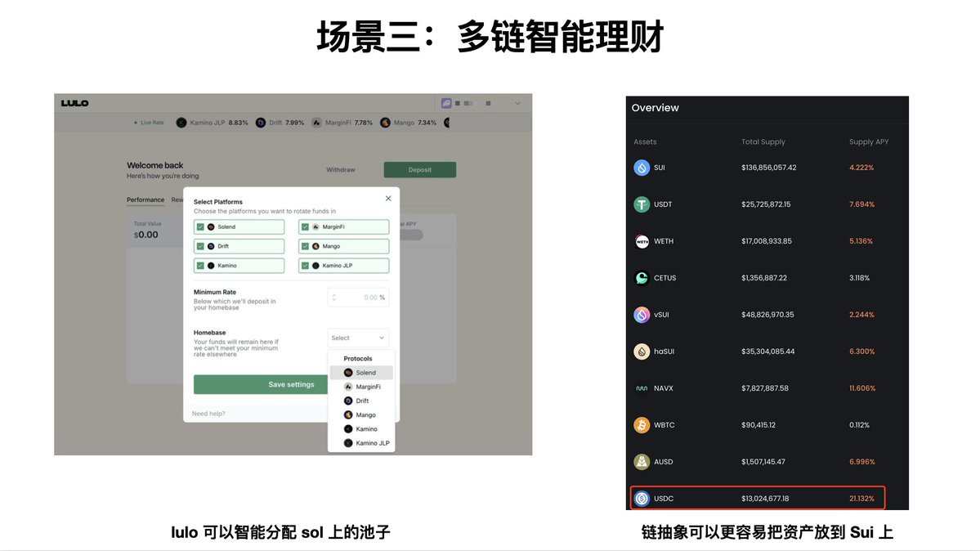Click NAVX supply APY 11.606%

(862, 388)
